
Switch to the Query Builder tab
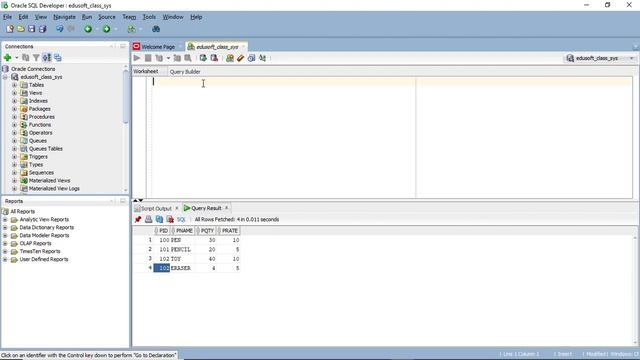click(185, 72)
